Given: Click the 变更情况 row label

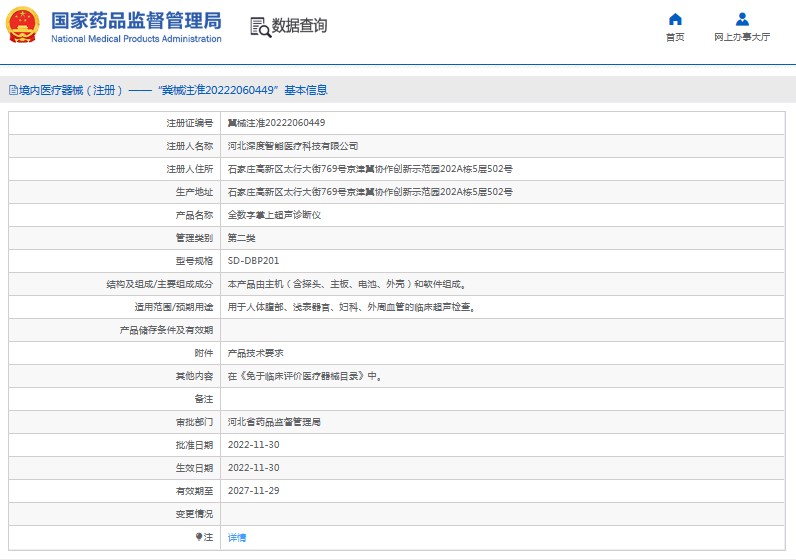Looking at the screenshot, I should (194, 514).
